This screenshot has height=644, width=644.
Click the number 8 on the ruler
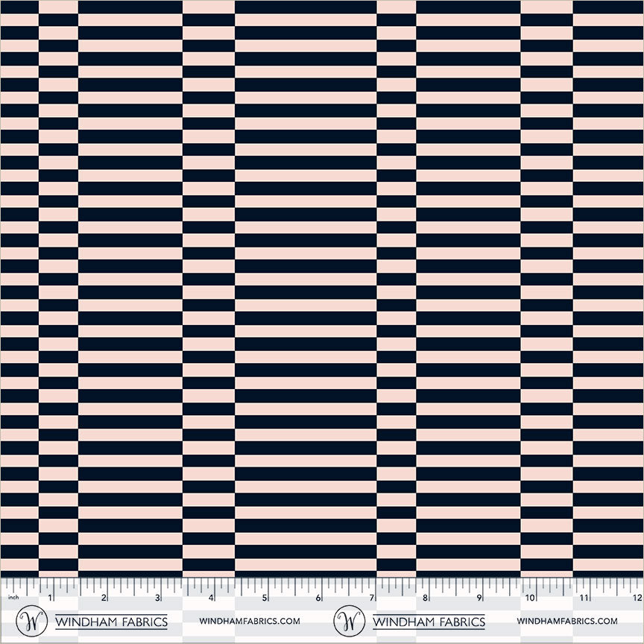point(426,598)
